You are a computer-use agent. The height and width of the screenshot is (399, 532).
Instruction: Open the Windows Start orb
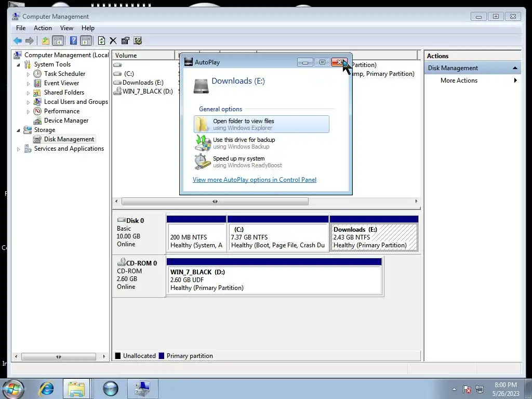(12, 389)
